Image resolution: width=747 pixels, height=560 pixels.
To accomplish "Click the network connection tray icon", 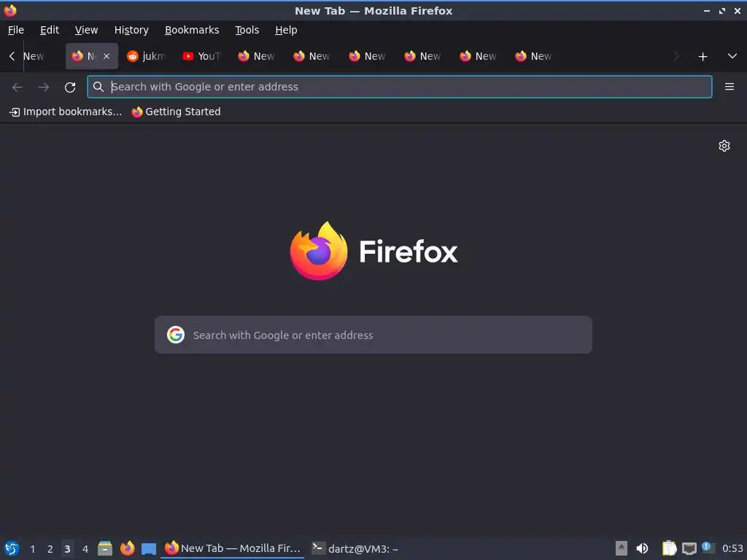I will point(689,548).
